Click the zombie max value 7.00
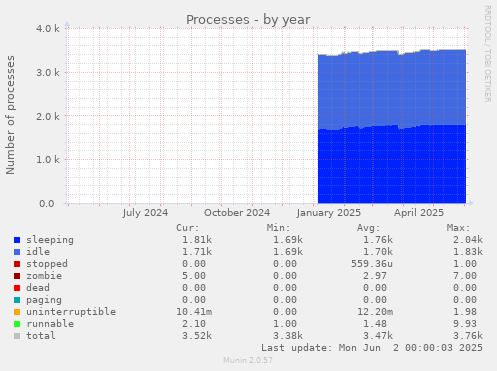This screenshot has width=497, height=371. (x=465, y=276)
